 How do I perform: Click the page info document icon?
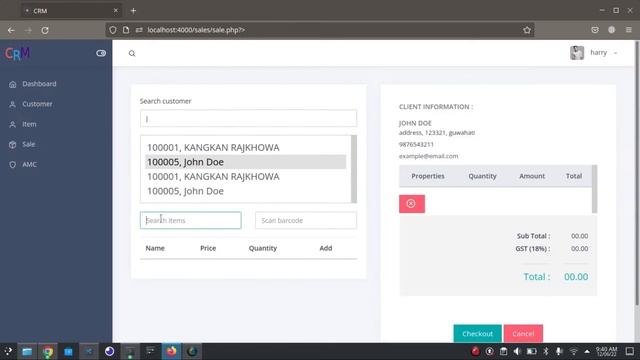(x=126, y=30)
